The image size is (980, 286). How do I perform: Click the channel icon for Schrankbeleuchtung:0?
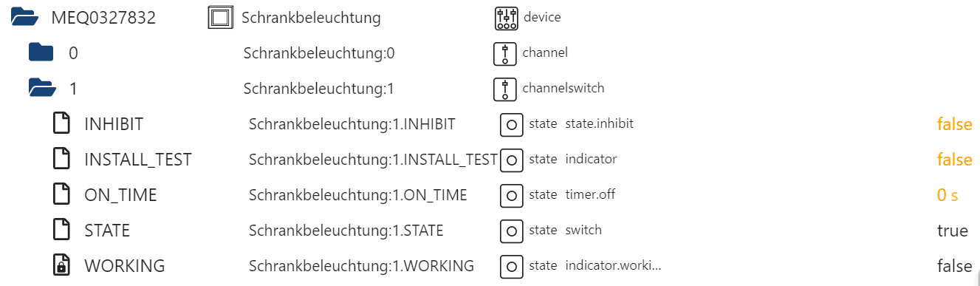pos(505,53)
